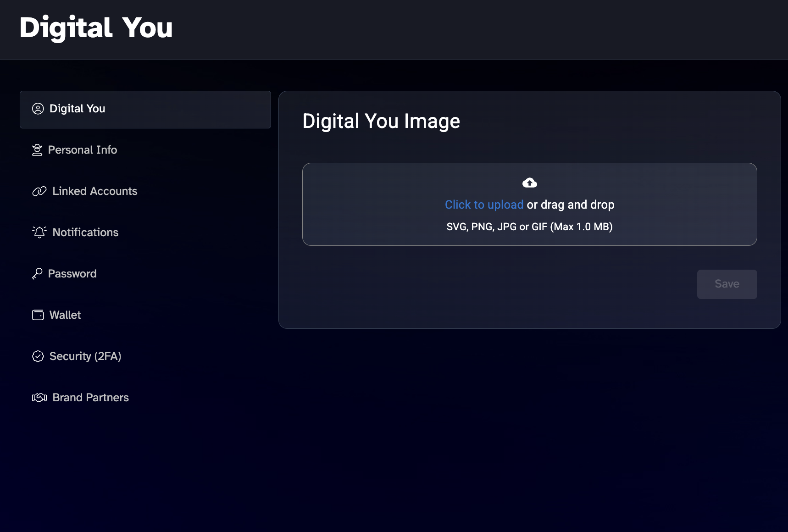Click the Notifications bell icon
This screenshot has height=532, width=788.
[x=39, y=233]
